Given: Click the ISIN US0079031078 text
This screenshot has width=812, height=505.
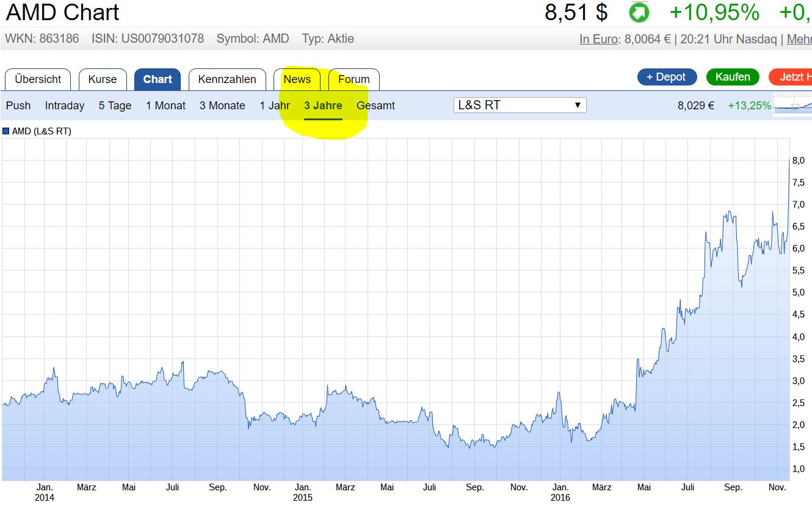Looking at the screenshot, I should [148, 38].
